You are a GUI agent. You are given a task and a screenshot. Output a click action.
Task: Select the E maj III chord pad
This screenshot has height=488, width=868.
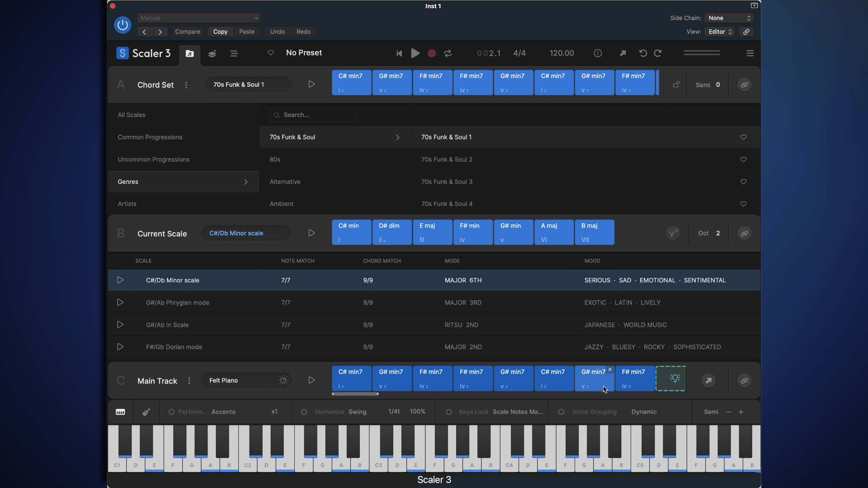[x=433, y=232]
